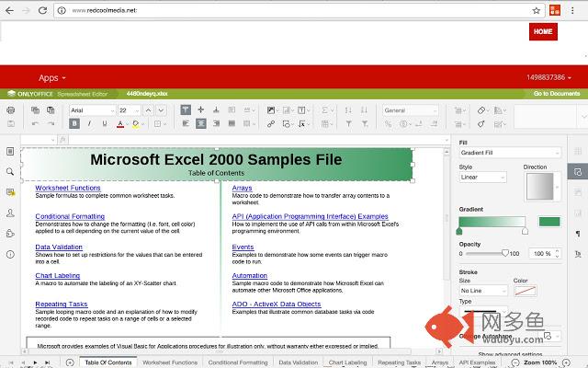
Task: Click the Filter funnel icon
Action: [348, 123]
